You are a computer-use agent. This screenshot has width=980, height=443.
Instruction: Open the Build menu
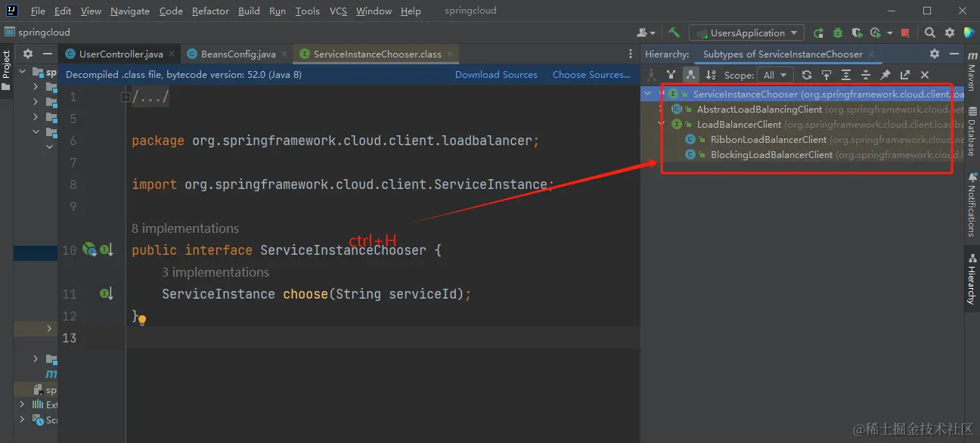coord(249,11)
